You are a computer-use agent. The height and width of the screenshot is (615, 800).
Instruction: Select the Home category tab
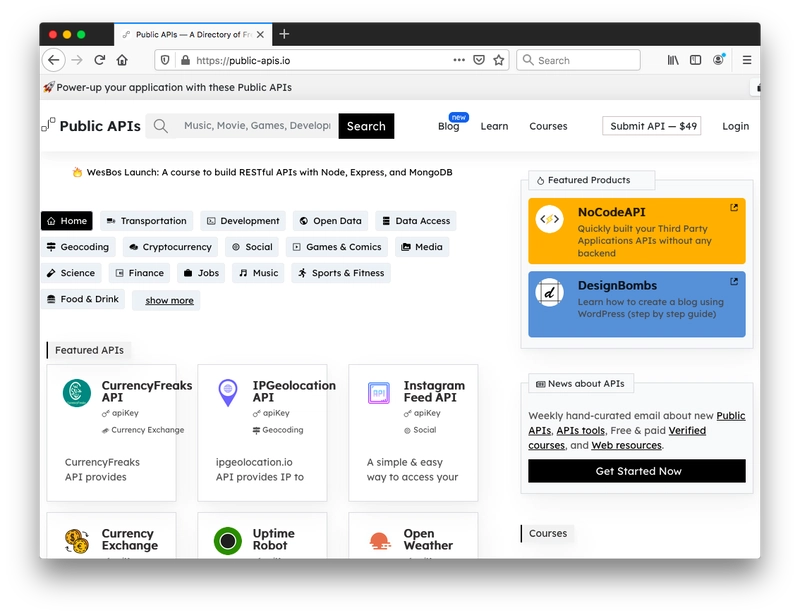pos(67,221)
